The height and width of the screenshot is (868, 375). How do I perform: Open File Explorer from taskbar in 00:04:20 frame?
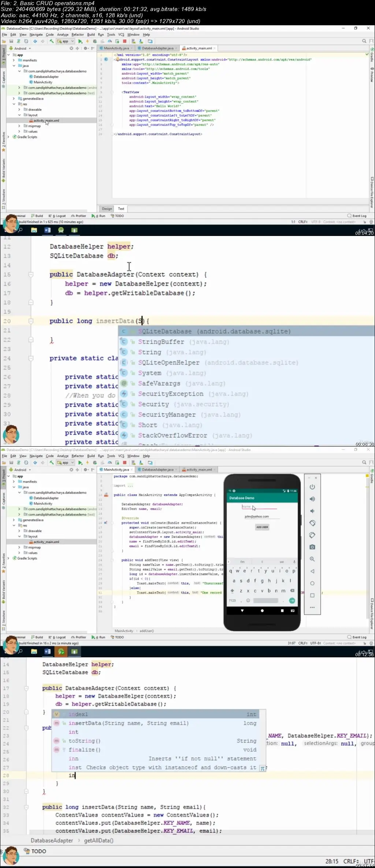click(x=34, y=230)
